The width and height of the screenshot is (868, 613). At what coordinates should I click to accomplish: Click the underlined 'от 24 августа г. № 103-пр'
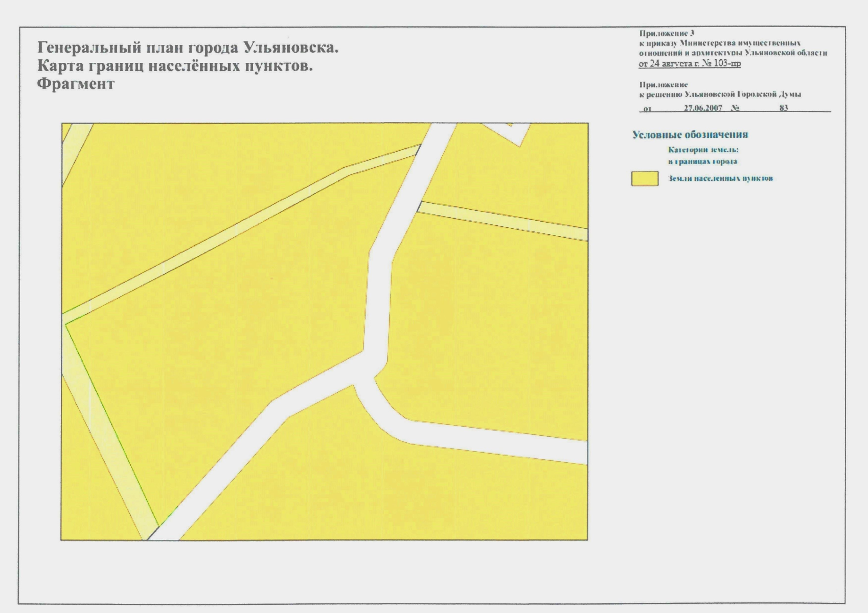[x=689, y=64]
